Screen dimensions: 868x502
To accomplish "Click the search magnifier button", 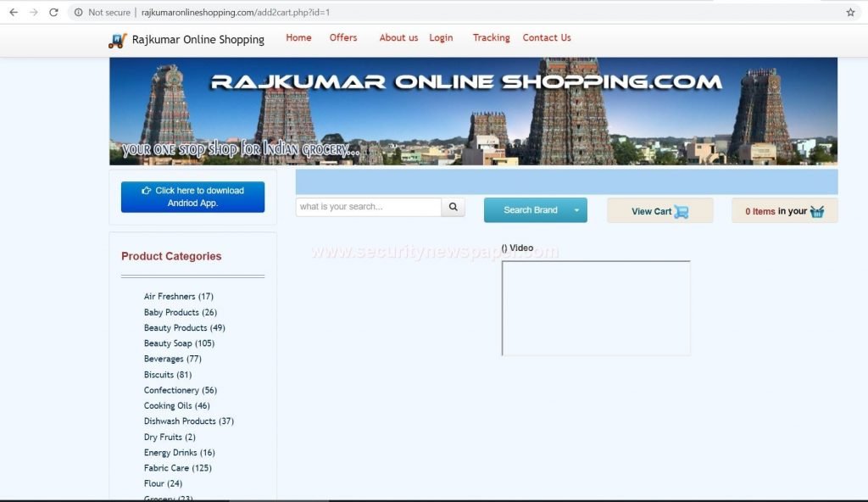I will [453, 207].
